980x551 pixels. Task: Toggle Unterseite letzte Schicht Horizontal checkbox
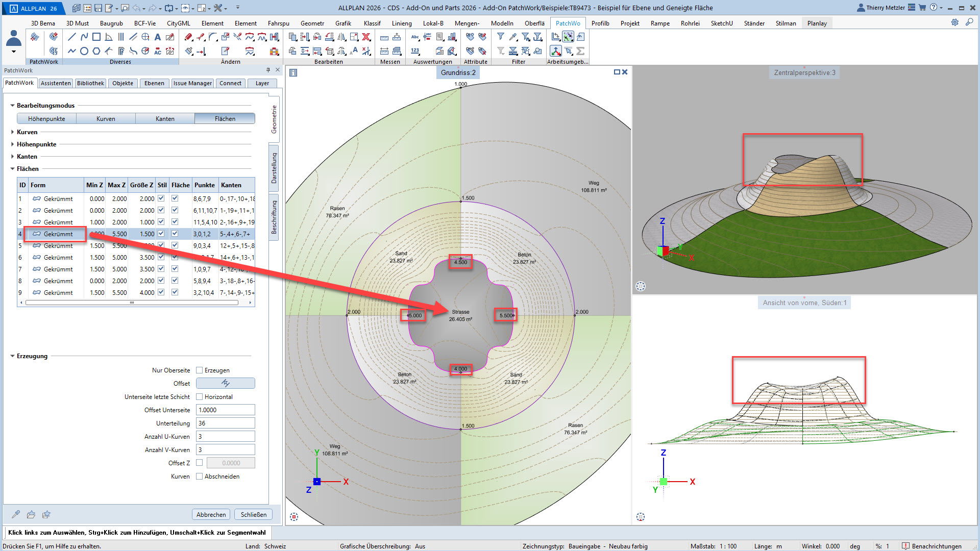point(200,397)
